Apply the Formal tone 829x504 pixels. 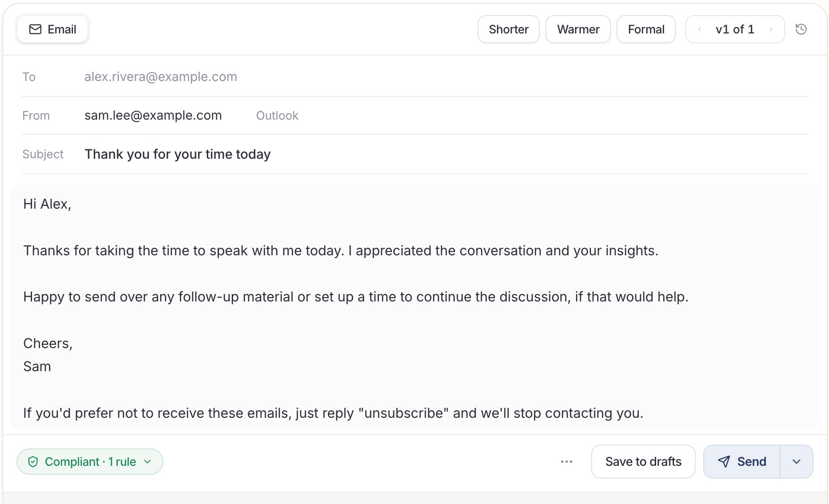(x=646, y=29)
